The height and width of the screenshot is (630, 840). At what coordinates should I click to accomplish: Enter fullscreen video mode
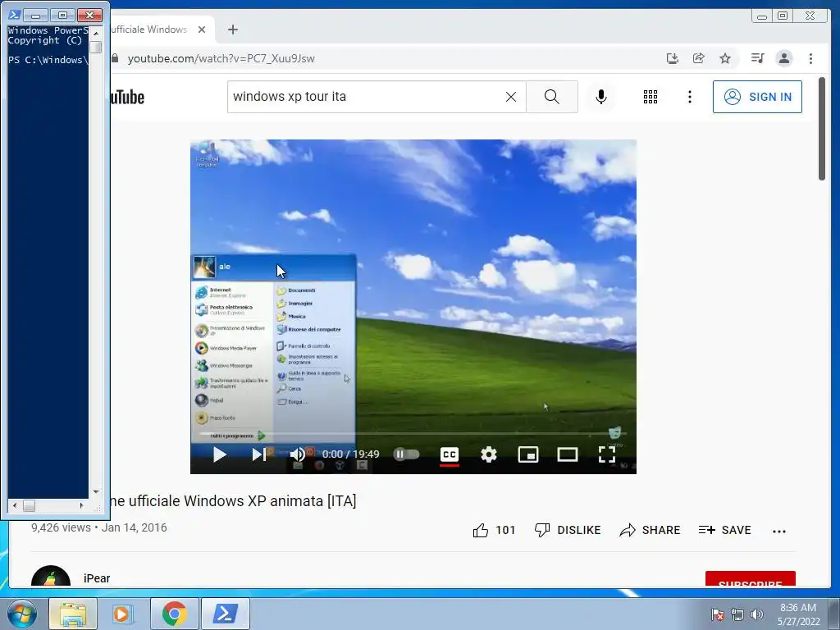606,454
